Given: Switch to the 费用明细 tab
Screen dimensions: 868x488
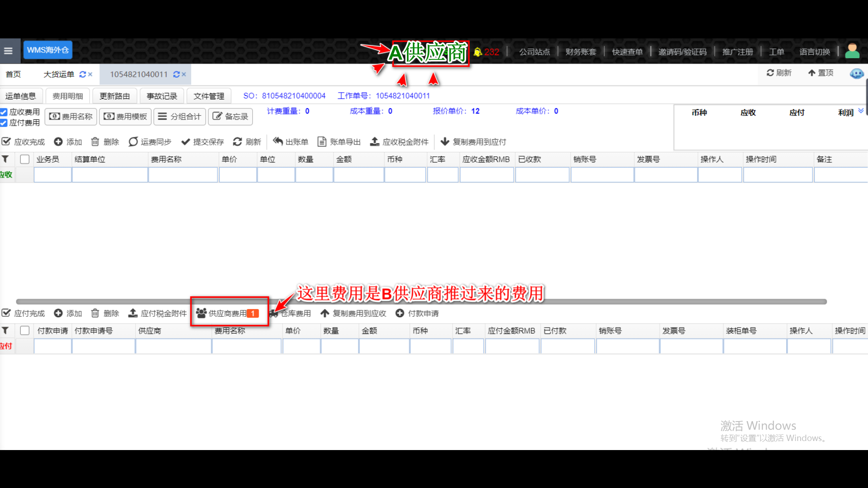Looking at the screenshot, I should 67,96.
